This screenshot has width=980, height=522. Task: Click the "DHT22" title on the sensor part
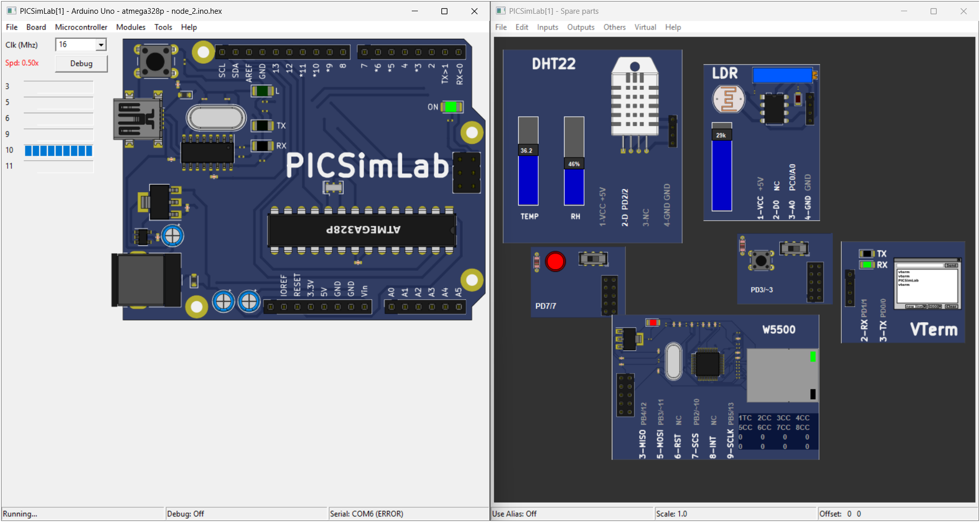click(554, 64)
